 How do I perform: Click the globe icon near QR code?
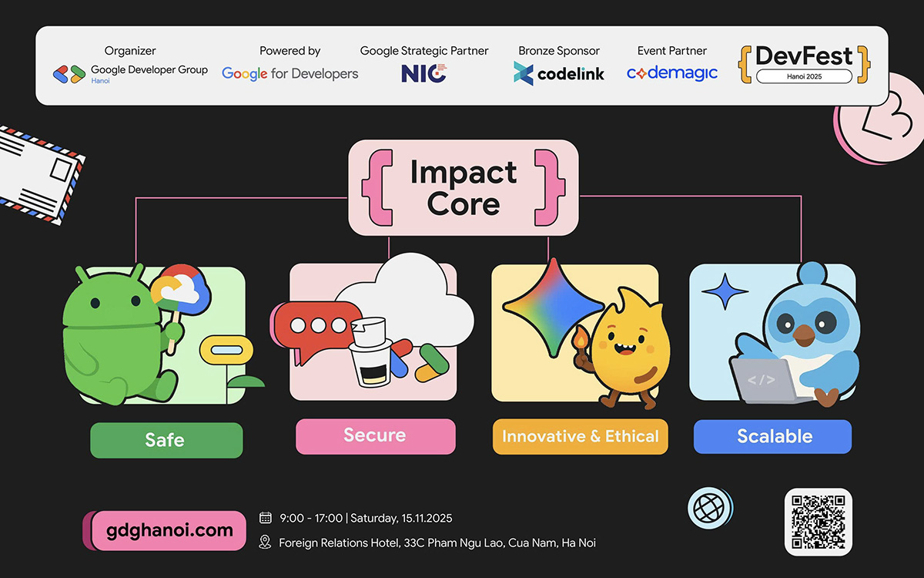708,509
